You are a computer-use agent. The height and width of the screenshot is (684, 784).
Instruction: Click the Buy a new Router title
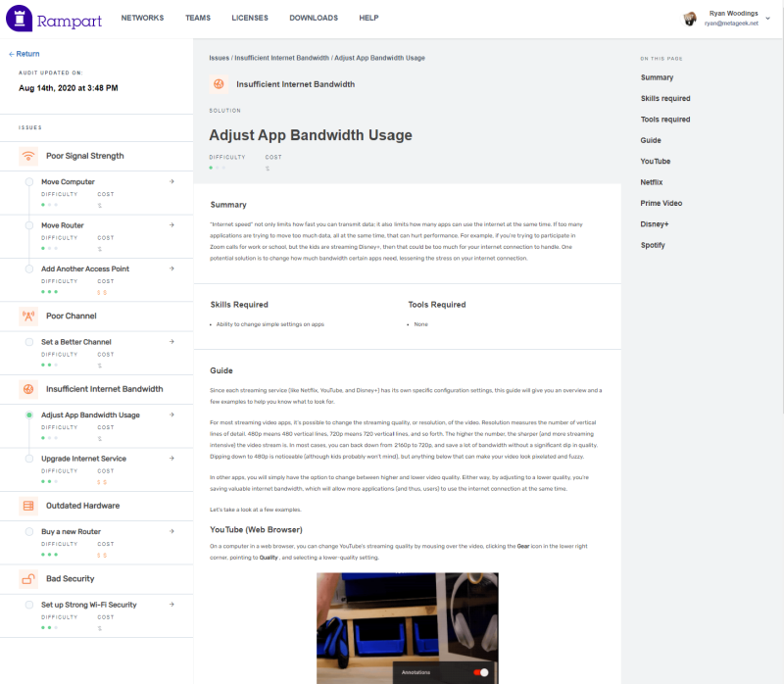coord(71,531)
